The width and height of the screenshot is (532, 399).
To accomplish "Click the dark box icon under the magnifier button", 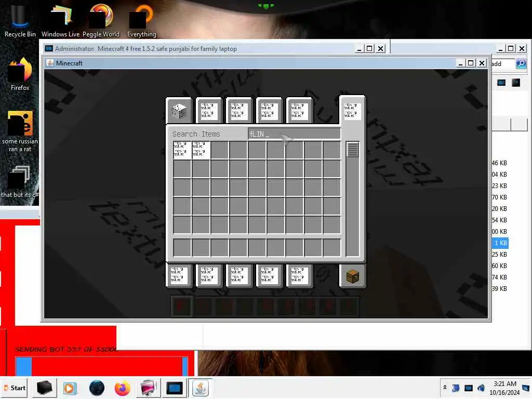I will (516, 83).
